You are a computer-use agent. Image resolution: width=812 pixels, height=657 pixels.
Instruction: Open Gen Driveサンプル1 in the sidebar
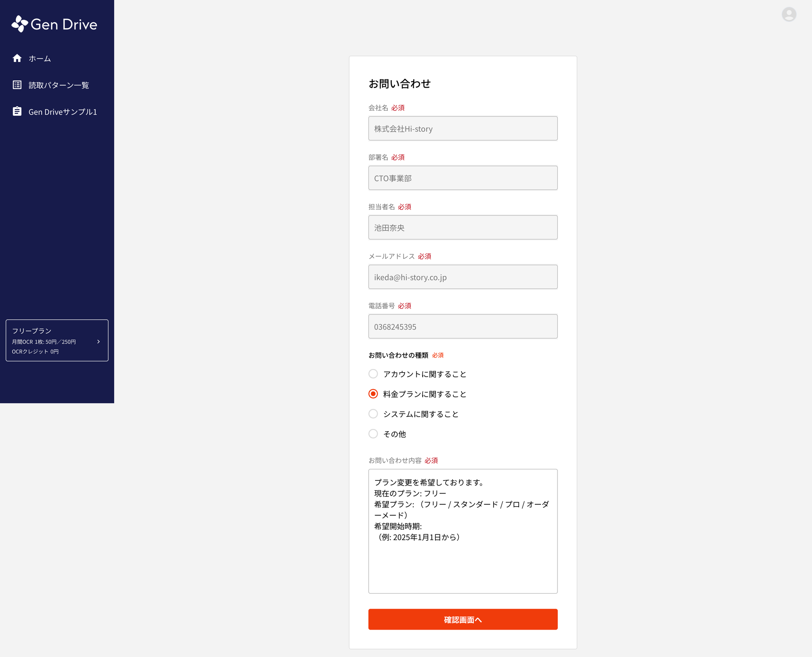63,112
